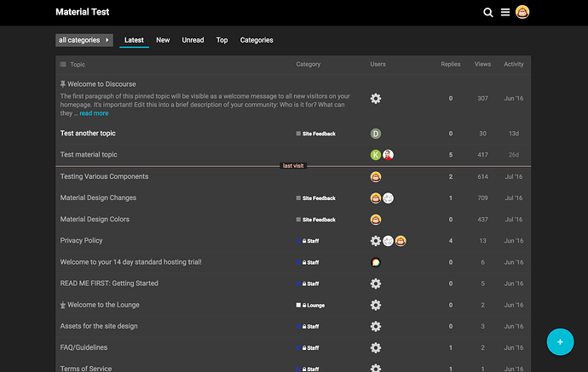The width and height of the screenshot is (588, 372).
Task: Click the floating plus new topic button
Action: tap(560, 341)
